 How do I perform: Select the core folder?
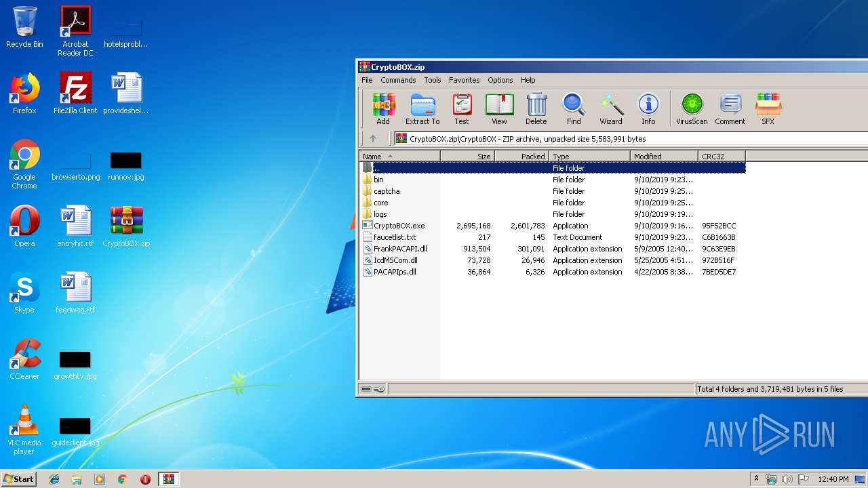coord(553,203)
